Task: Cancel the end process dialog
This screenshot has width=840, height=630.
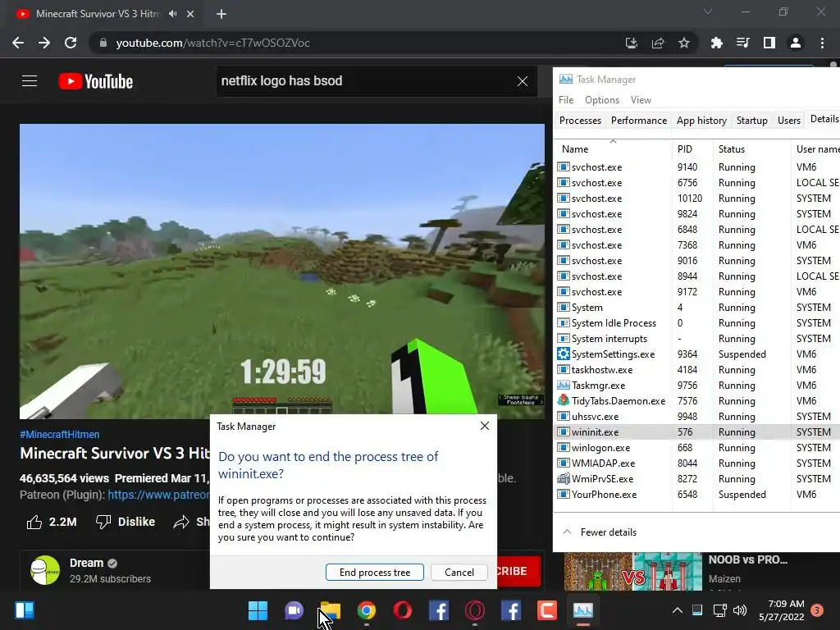Action: point(459,572)
